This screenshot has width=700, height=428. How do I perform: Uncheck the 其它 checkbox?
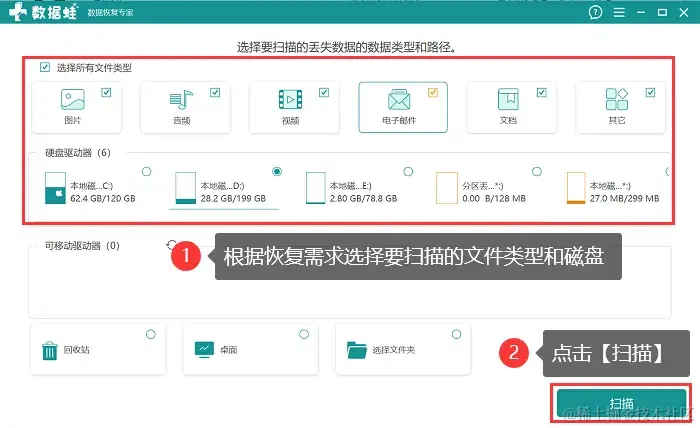point(650,92)
